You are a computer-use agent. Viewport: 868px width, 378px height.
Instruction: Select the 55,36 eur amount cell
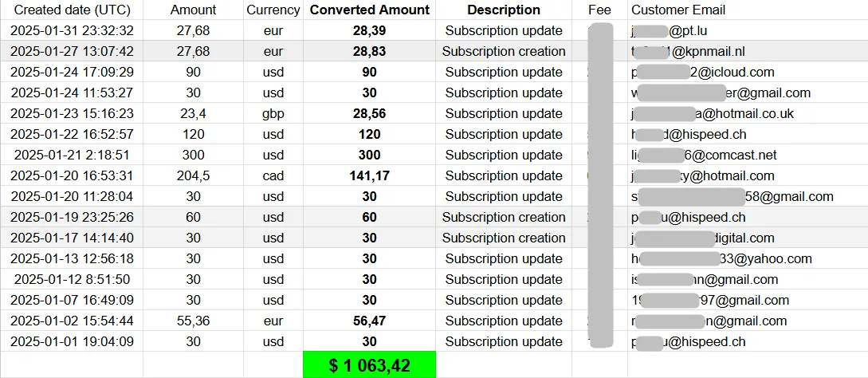tap(193, 321)
